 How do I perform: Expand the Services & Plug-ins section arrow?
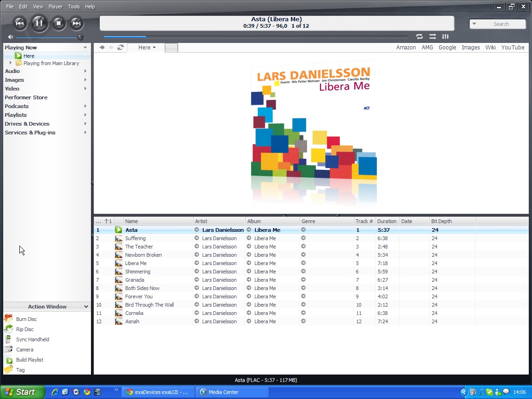(x=85, y=133)
